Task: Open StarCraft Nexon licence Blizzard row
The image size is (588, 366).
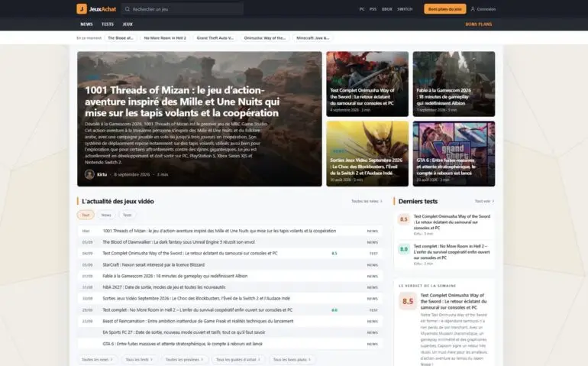Action: tap(230, 264)
